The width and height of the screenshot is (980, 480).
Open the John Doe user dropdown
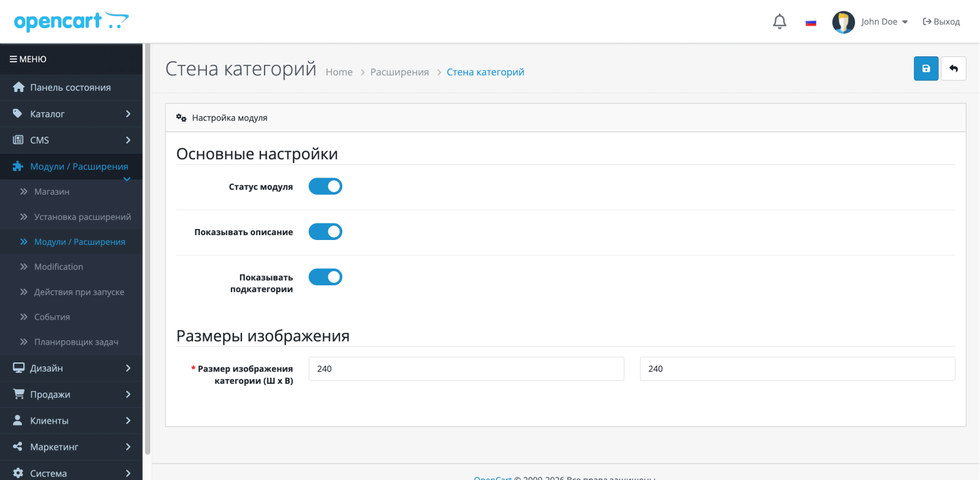pos(884,21)
